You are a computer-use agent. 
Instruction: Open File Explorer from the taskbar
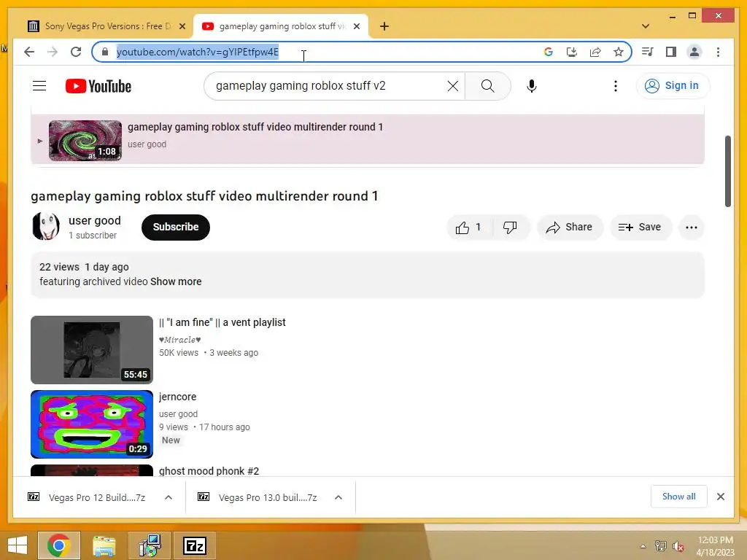pyautogui.click(x=104, y=545)
